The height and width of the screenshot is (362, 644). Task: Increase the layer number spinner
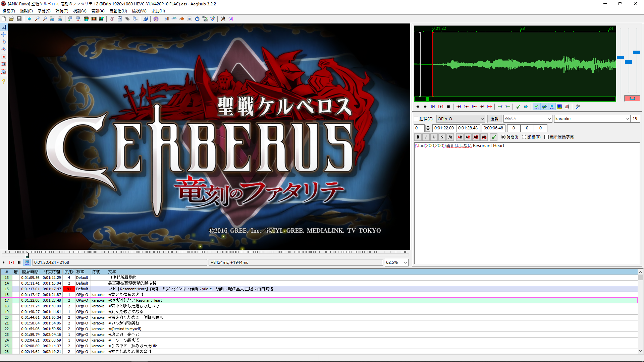[428, 126]
